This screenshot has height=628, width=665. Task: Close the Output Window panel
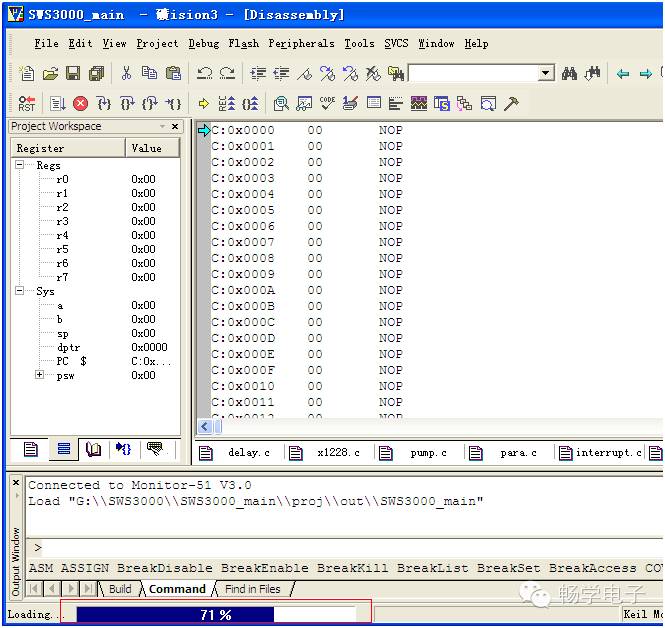click(x=16, y=483)
